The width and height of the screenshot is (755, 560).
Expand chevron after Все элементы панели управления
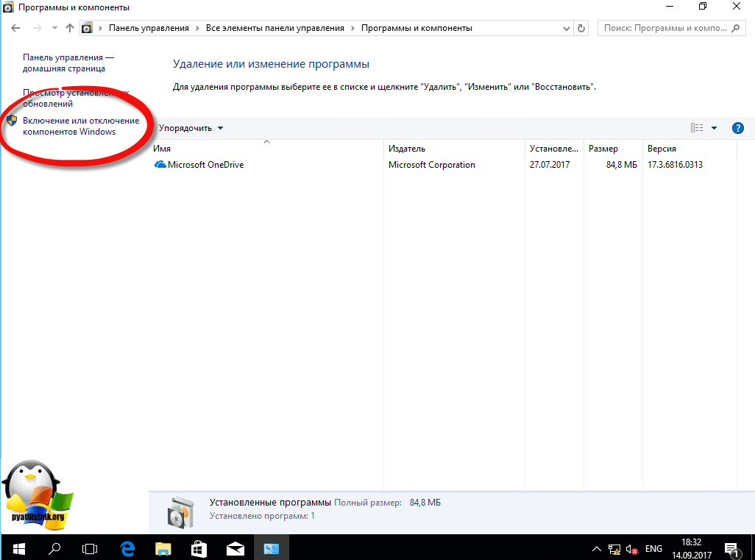pyautogui.click(x=353, y=28)
